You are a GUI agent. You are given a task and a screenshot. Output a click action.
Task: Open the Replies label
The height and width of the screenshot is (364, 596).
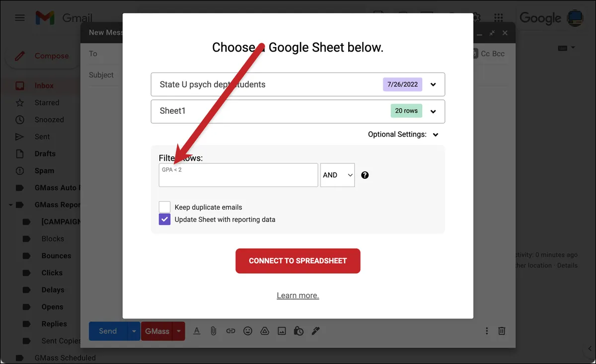click(54, 324)
